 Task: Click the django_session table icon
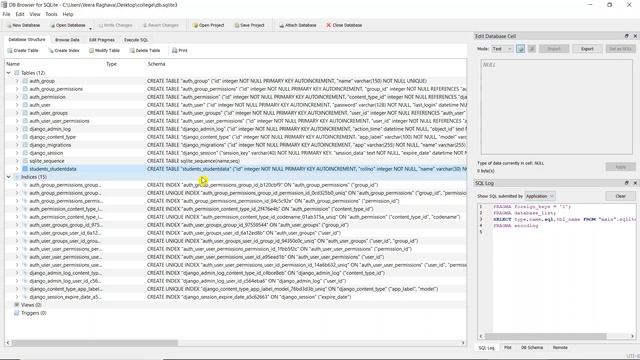pos(25,153)
